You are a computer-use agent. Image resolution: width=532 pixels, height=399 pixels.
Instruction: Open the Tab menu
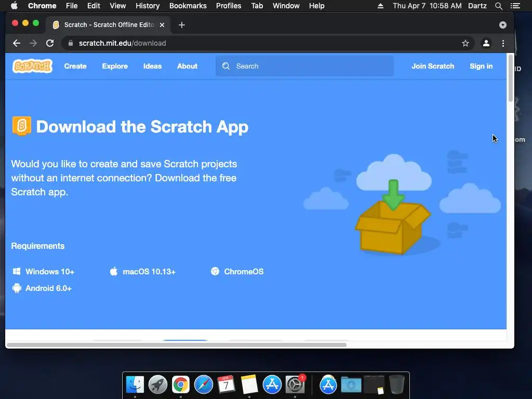tap(257, 6)
